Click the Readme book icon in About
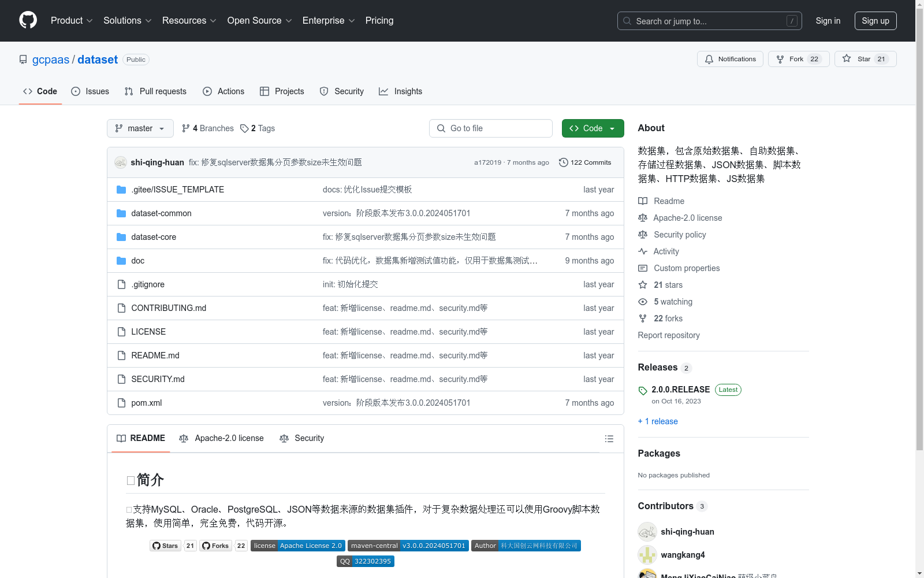 [x=643, y=201]
